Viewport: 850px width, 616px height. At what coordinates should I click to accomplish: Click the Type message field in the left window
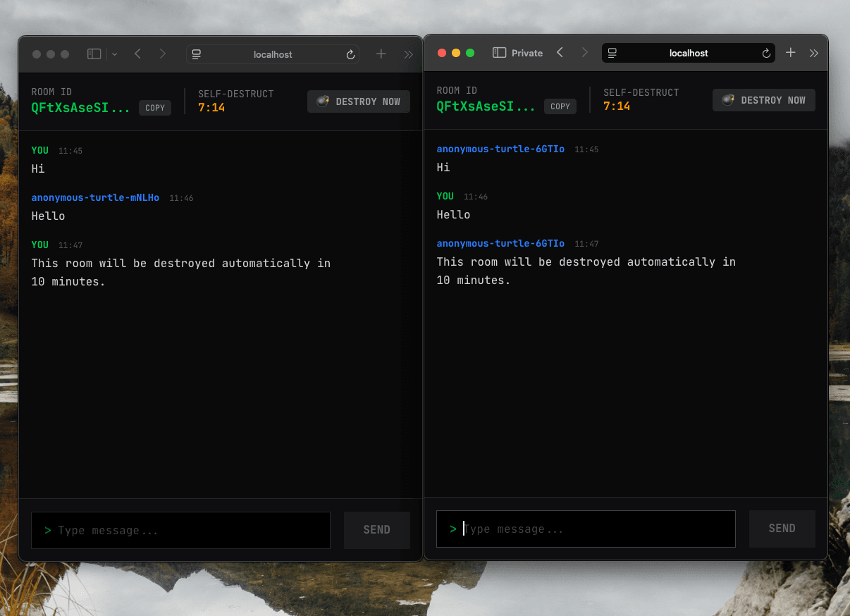180,530
